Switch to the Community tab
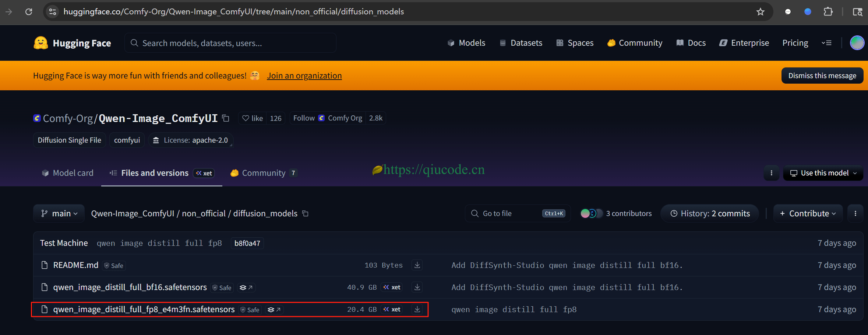This screenshot has width=868, height=335. 264,173
